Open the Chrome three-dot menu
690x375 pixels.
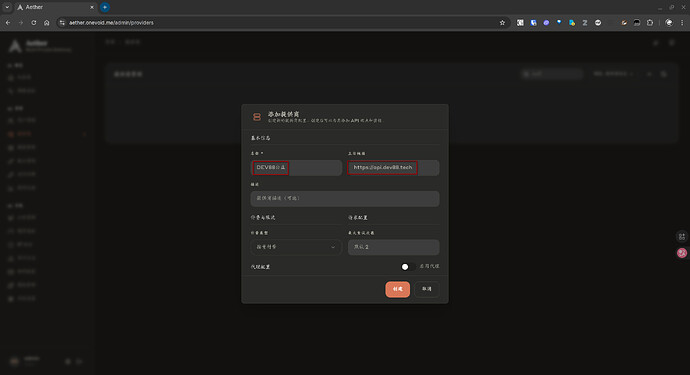click(682, 22)
